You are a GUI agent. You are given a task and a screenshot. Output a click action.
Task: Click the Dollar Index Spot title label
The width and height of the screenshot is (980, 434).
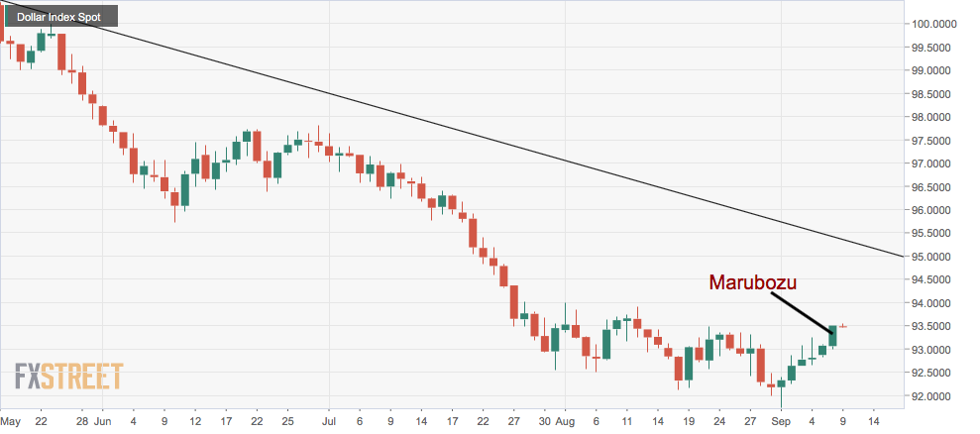click(x=59, y=17)
